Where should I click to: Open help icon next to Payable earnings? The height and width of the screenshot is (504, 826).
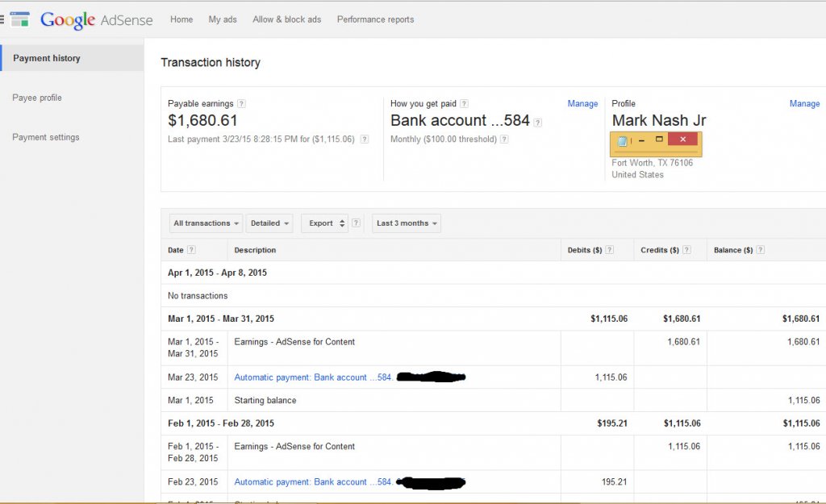click(x=241, y=104)
